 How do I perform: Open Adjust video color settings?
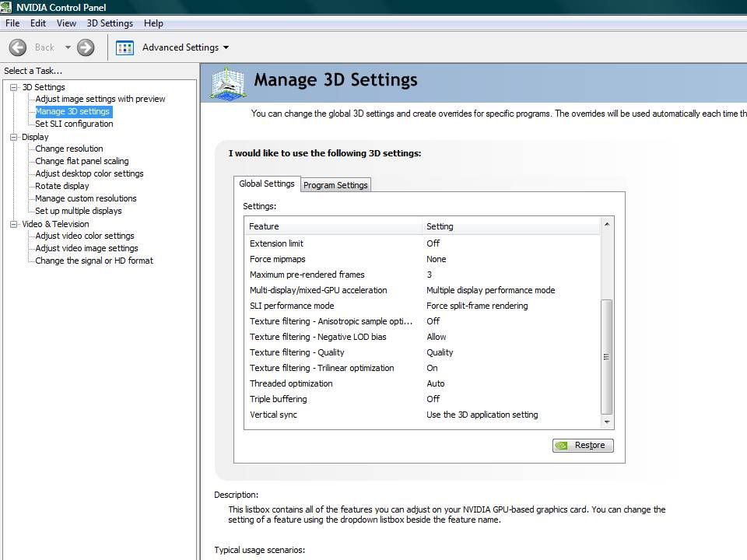[x=85, y=236]
